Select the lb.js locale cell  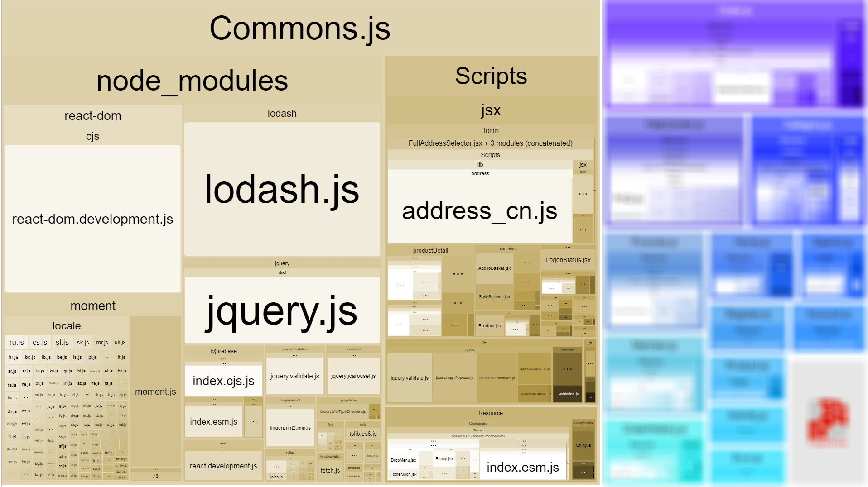click(46, 358)
